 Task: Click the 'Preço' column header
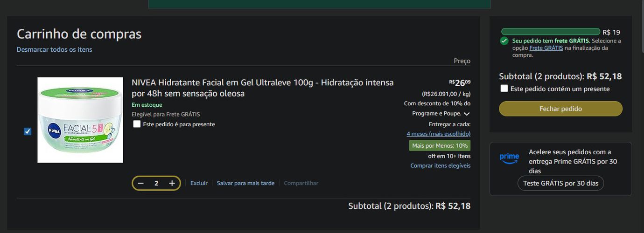click(462, 61)
